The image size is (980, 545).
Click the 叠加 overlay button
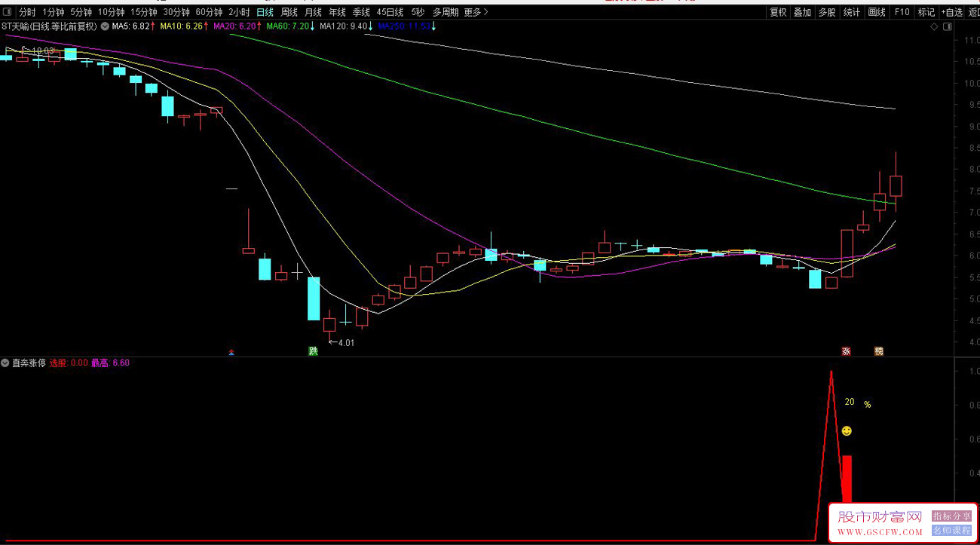(802, 12)
